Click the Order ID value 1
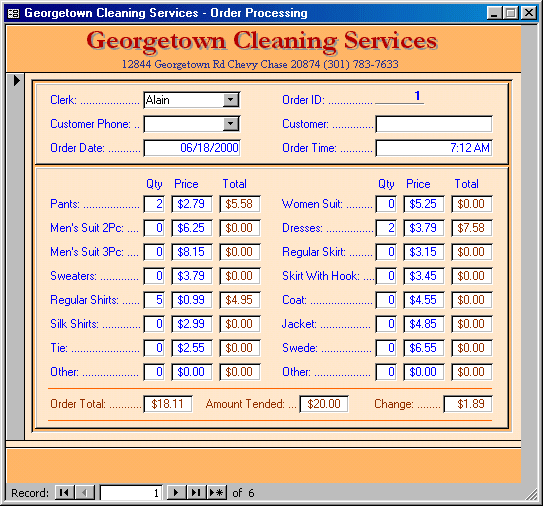The width and height of the screenshot is (543, 506). 400,96
